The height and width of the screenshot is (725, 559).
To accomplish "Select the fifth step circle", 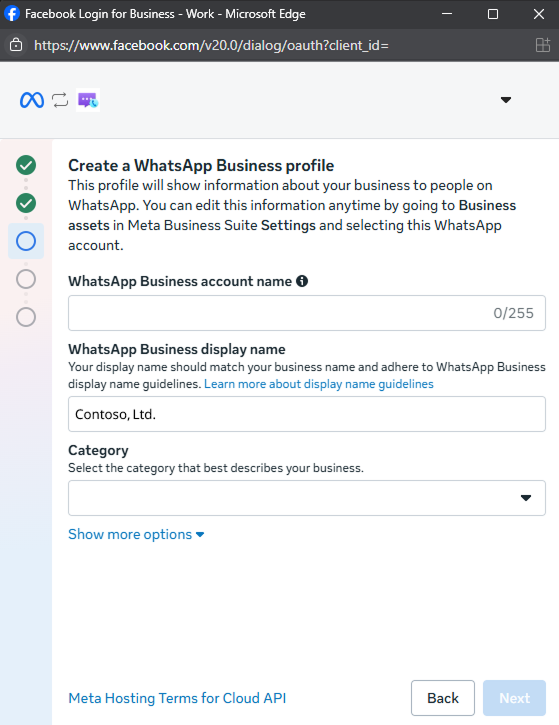I will tap(26, 317).
